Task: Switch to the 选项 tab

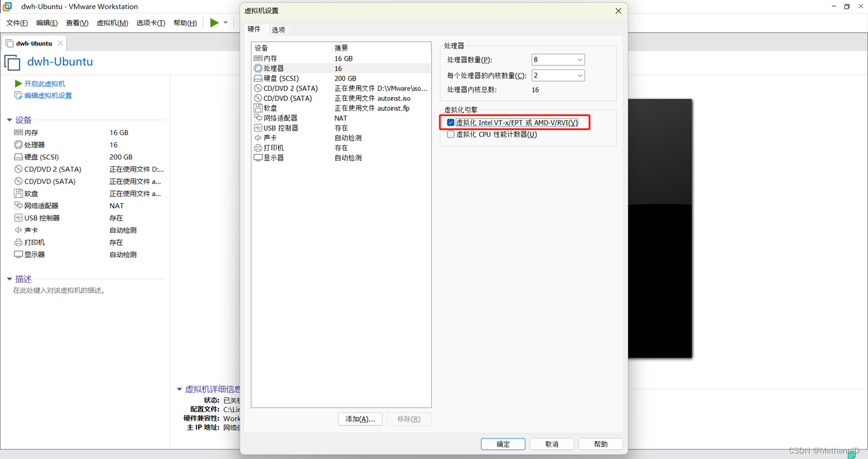Action: coord(278,29)
